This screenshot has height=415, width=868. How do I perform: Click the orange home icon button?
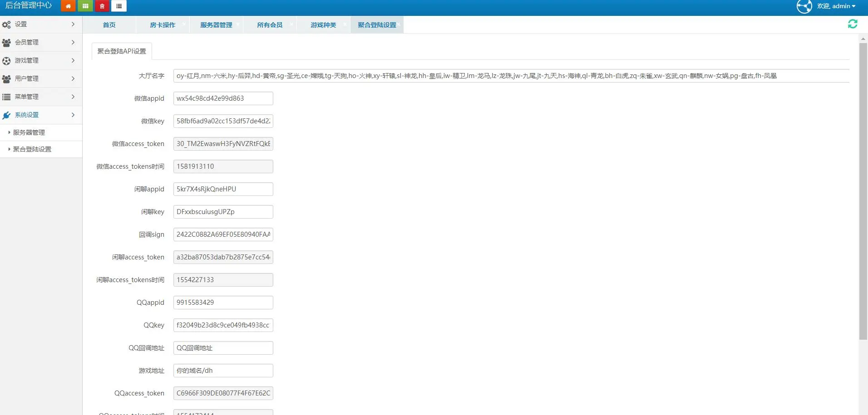pos(68,6)
